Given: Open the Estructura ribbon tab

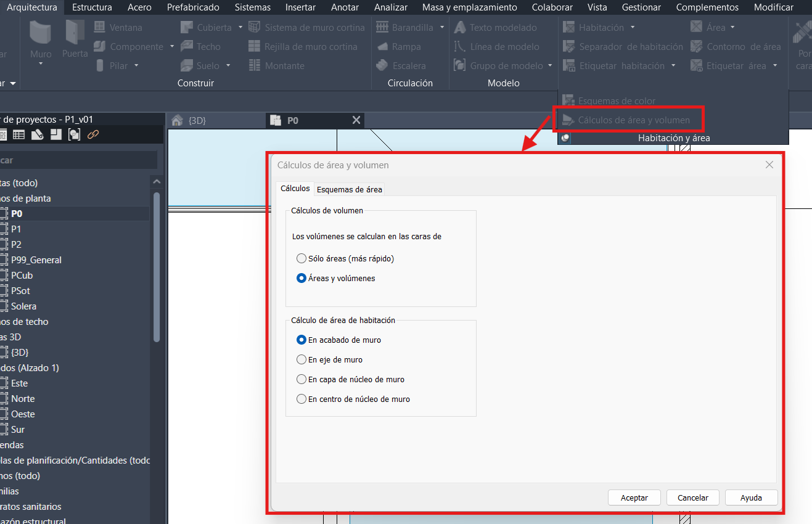Looking at the screenshot, I should (x=92, y=7).
